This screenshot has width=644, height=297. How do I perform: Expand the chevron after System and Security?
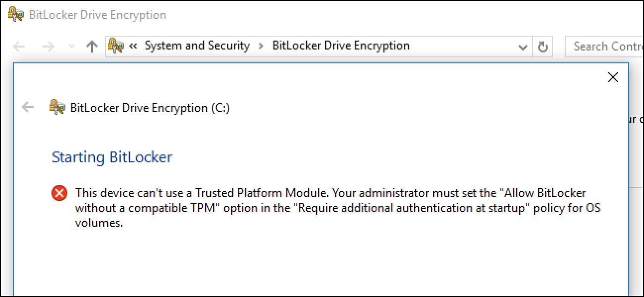pyautogui.click(x=261, y=46)
